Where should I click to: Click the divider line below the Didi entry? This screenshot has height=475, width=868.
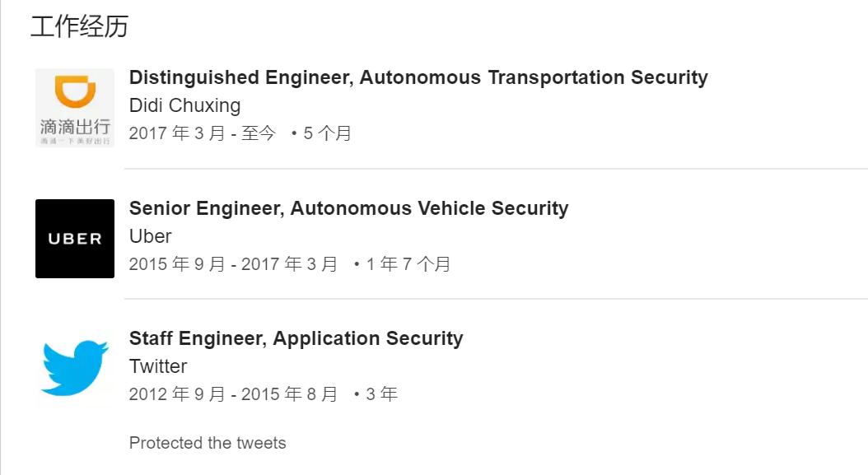(x=496, y=168)
